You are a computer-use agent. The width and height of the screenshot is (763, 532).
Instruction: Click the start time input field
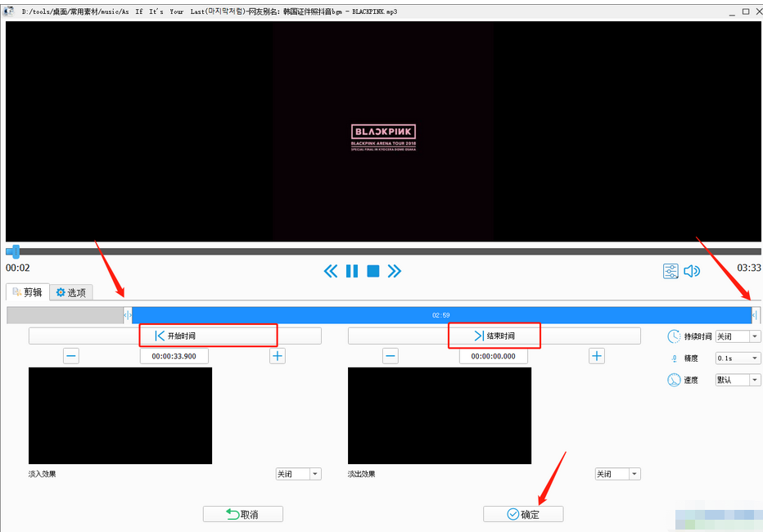coord(174,356)
